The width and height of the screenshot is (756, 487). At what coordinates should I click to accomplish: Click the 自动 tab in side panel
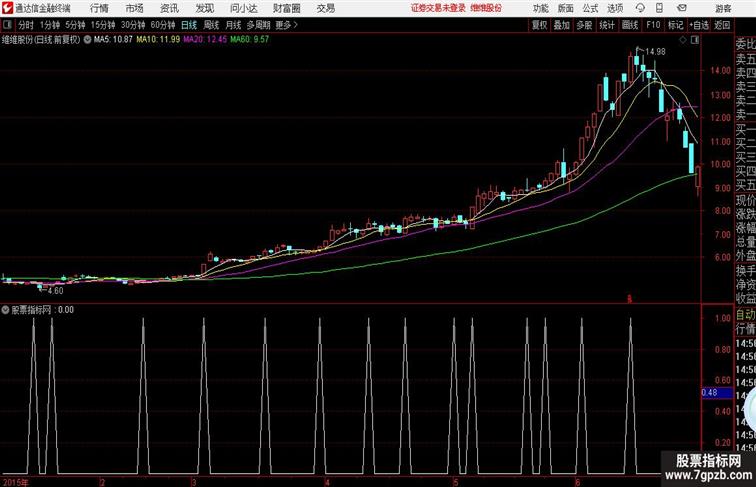745,315
